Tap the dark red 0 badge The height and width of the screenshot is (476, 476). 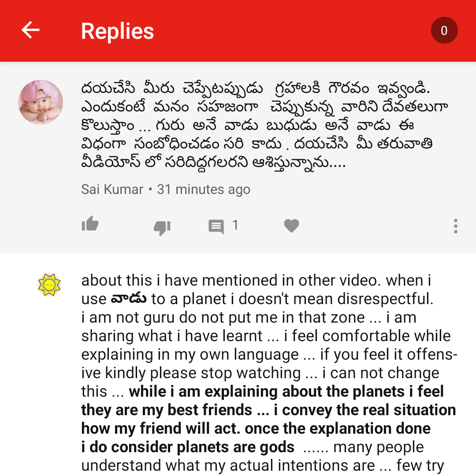(x=444, y=30)
